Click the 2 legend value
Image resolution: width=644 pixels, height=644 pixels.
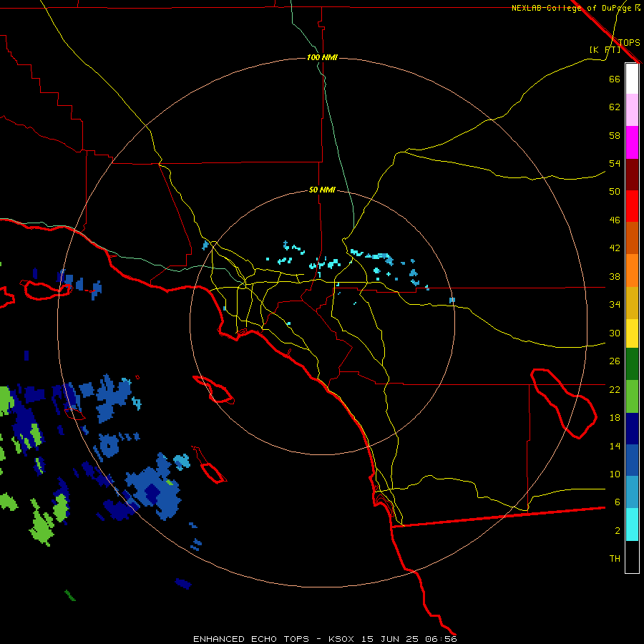617,531
